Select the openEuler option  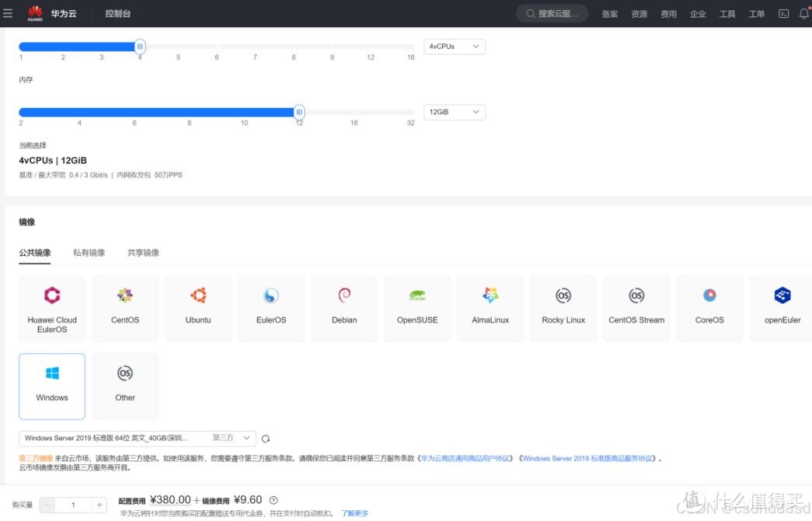pyautogui.click(x=781, y=308)
